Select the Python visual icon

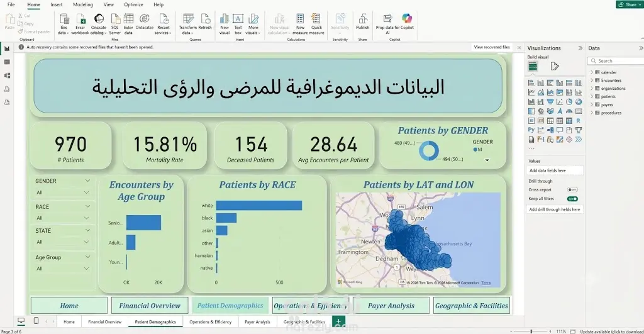[531, 130]
